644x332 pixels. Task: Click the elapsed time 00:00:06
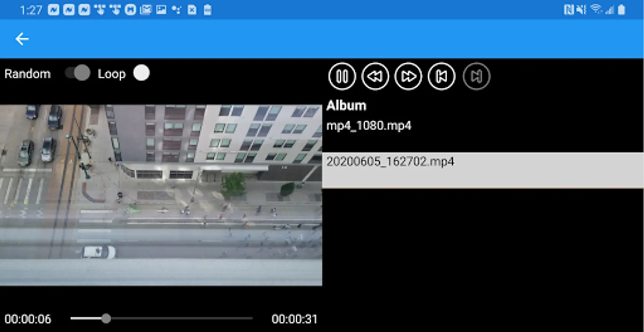(x=28, y=319)
